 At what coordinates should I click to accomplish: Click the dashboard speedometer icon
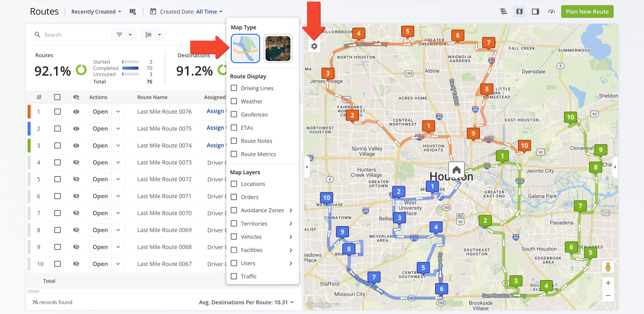tap(551, 12)
